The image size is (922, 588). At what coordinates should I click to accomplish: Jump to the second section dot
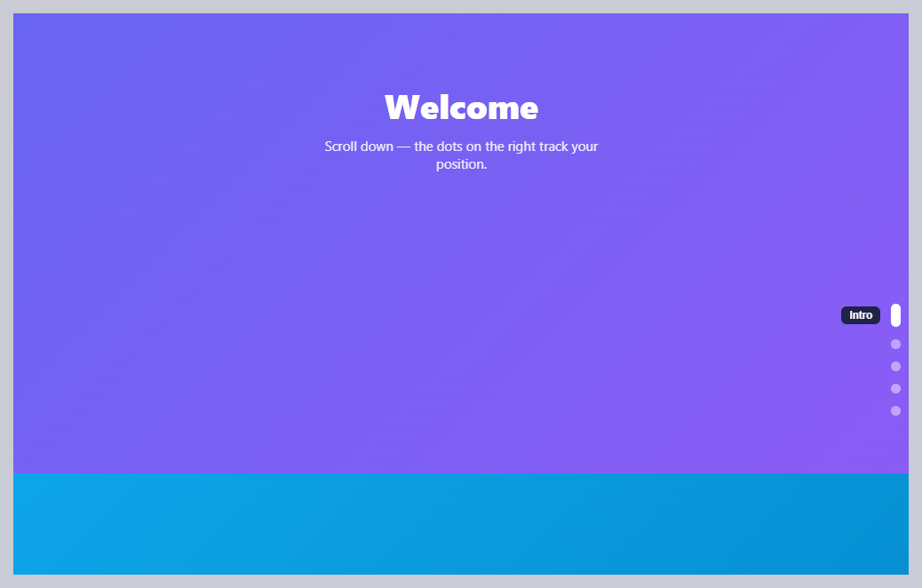[895, 344]
